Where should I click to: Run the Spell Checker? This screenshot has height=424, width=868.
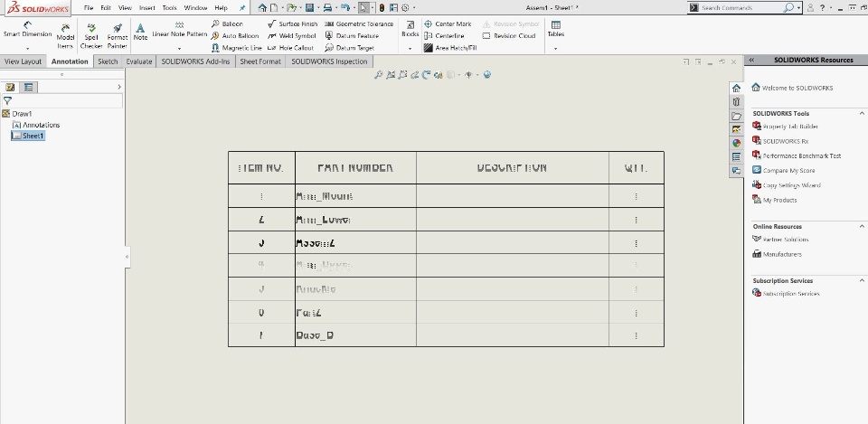coord(91,35)
